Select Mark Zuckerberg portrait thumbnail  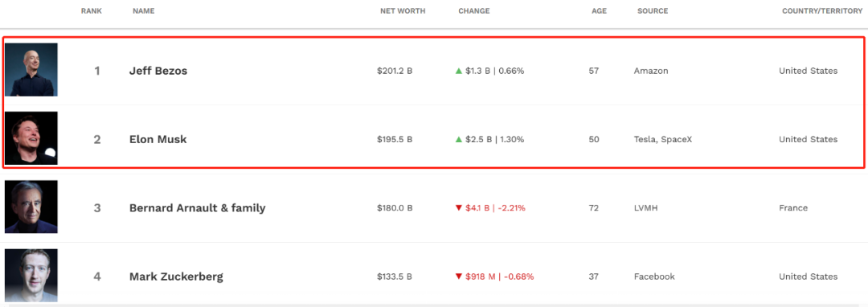click(x=31, y=276)
